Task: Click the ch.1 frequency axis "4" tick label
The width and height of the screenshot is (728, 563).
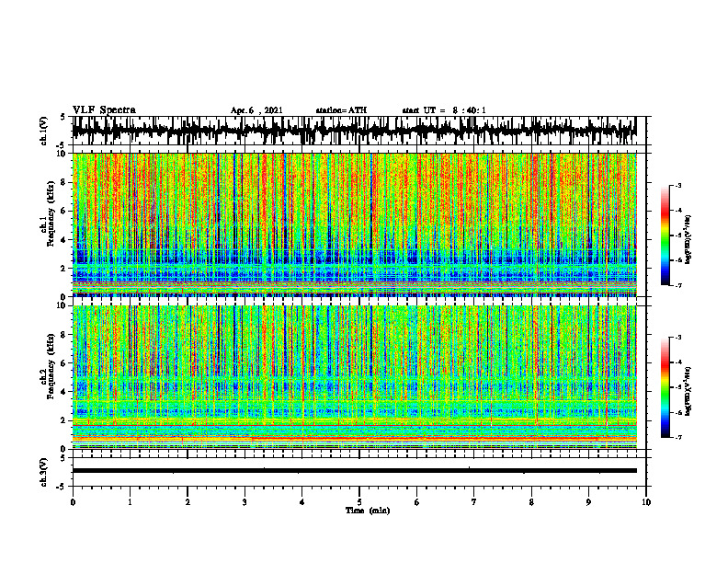Action: tap(63, 240)
